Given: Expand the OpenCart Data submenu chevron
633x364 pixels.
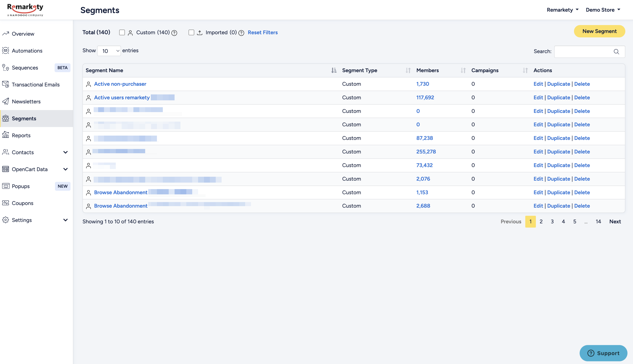Looking at the screenshot, I should click(65, 169).
